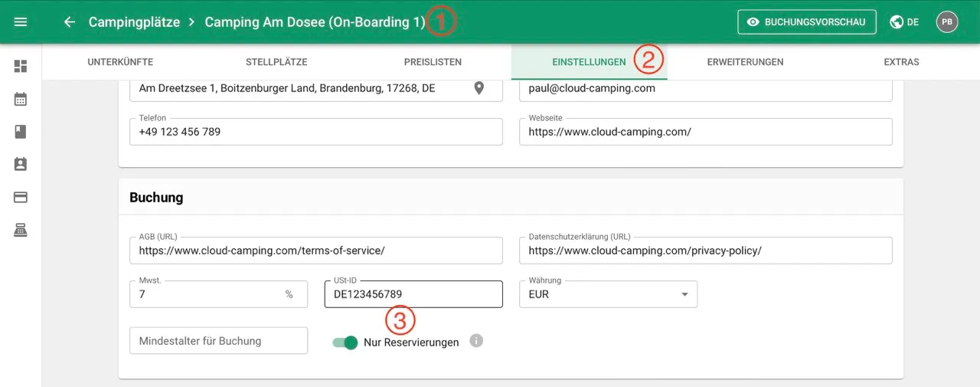Open the DE language selector
Screen dimensions: 980x387
[904, 22]
